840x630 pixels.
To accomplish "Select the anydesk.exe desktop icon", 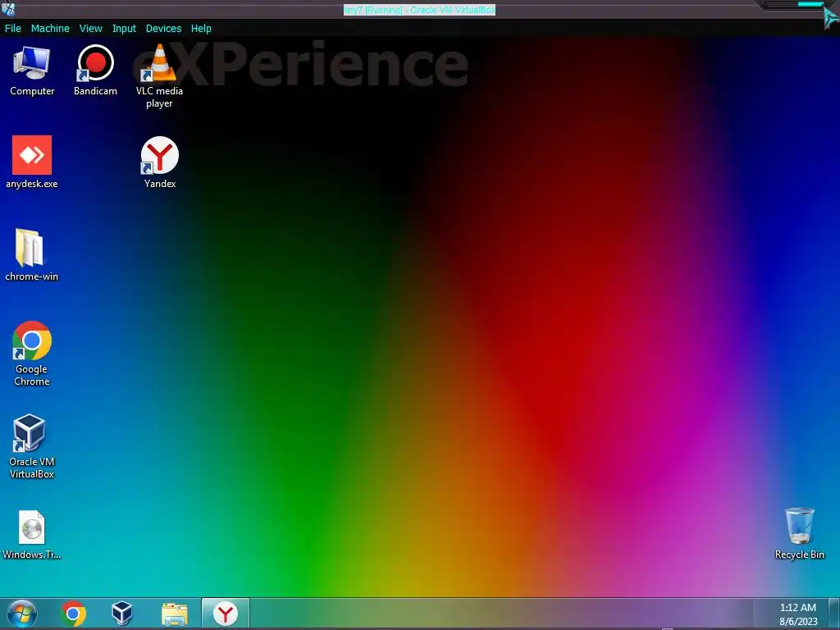I will click(x=32, y=162).
